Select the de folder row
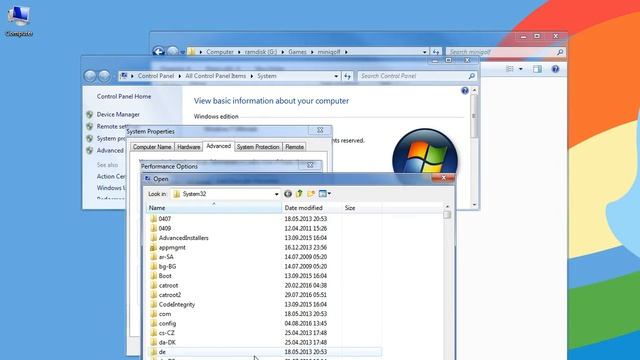This screenshot has height=360, width=640. click(264, 352)
